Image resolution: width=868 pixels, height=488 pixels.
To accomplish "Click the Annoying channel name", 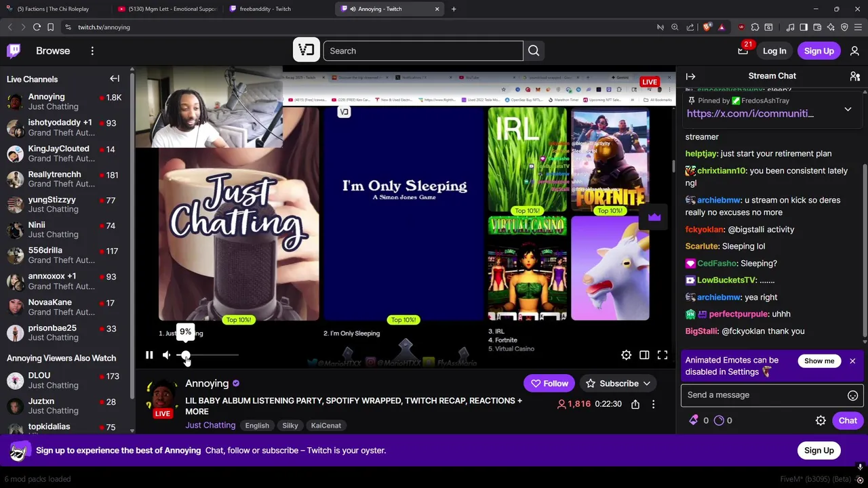I will pos(207,384).
